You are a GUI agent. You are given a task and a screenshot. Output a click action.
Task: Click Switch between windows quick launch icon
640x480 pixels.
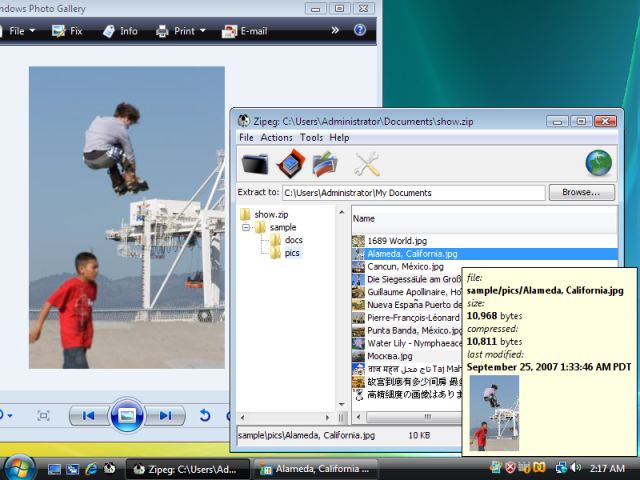click(73, 469)
